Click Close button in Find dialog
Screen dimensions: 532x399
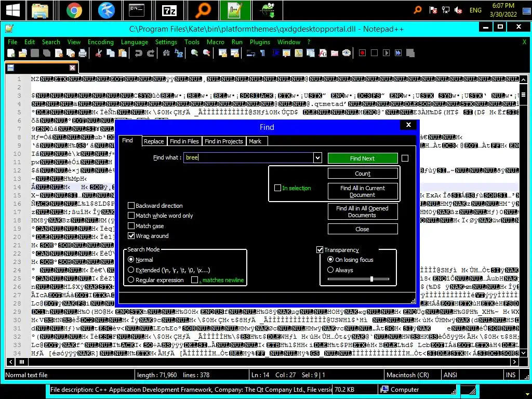click(362, 229)
